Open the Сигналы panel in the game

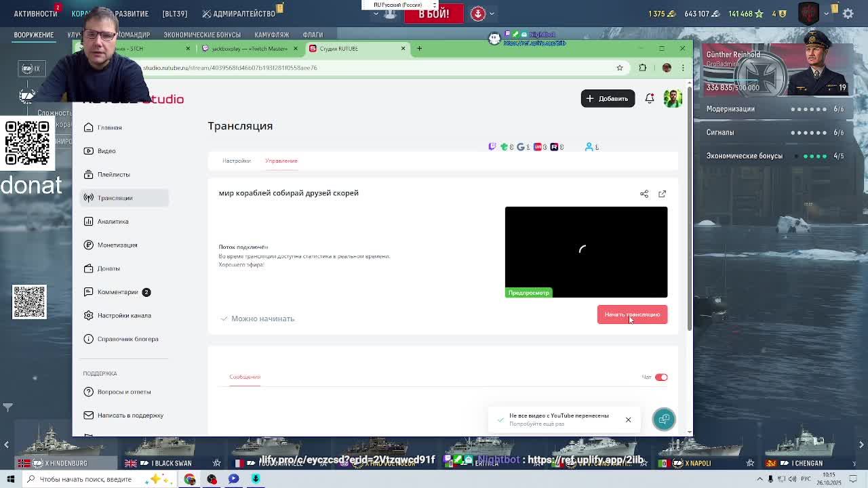(x=775, y=133)
